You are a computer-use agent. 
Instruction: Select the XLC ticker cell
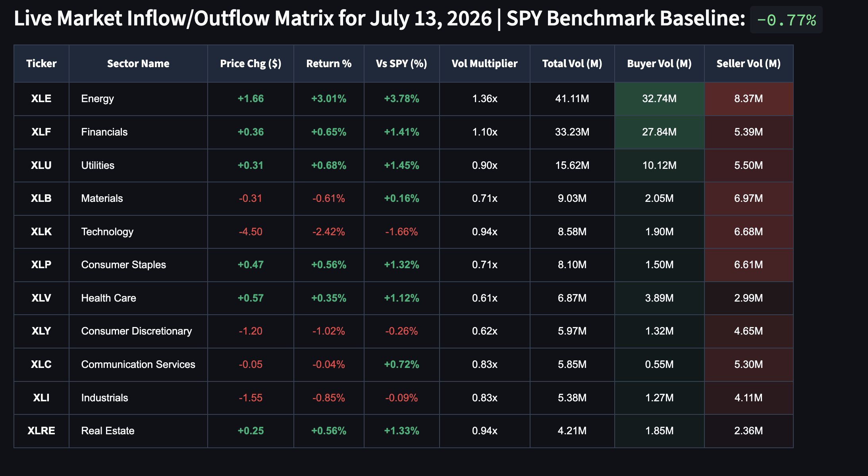tap(41, 364)
